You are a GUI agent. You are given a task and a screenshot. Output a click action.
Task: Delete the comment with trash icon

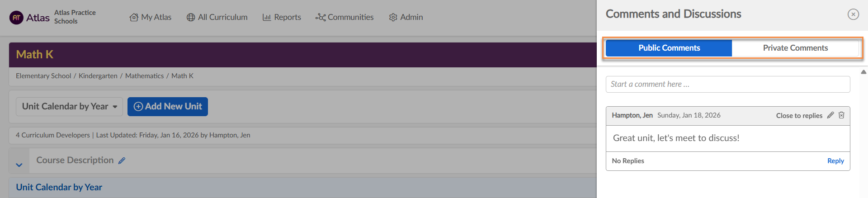841,115
